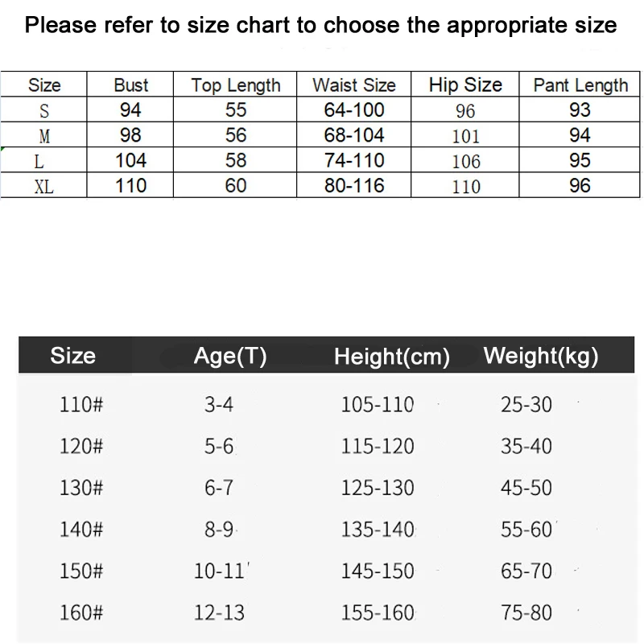Select the S size row label

click(x=44, y=111)
